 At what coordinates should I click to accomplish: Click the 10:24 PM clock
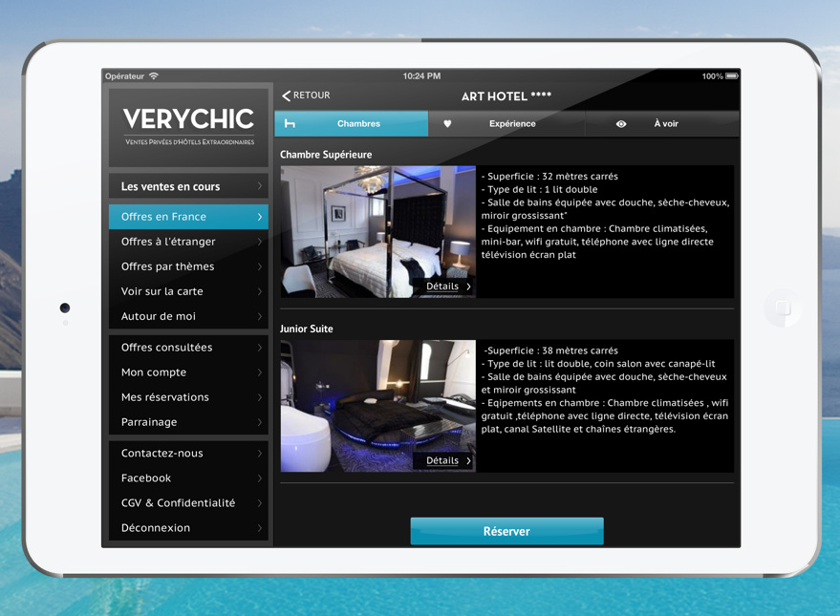pyautogui.click(x=421, y=76)
